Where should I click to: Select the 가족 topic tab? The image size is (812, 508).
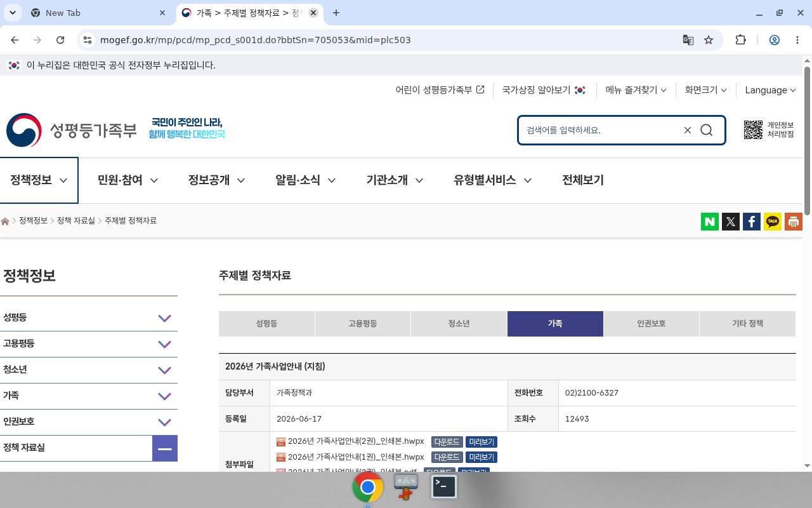coord(555,324)
